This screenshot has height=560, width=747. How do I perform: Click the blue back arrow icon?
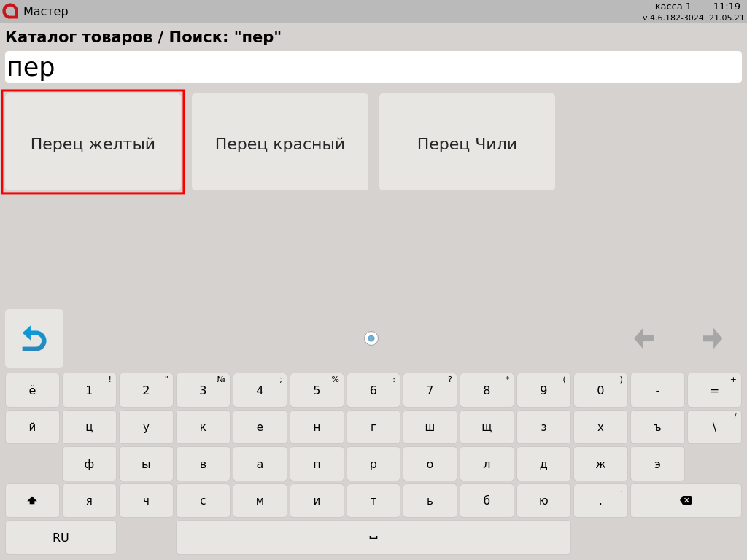click(x=34, y=338)
